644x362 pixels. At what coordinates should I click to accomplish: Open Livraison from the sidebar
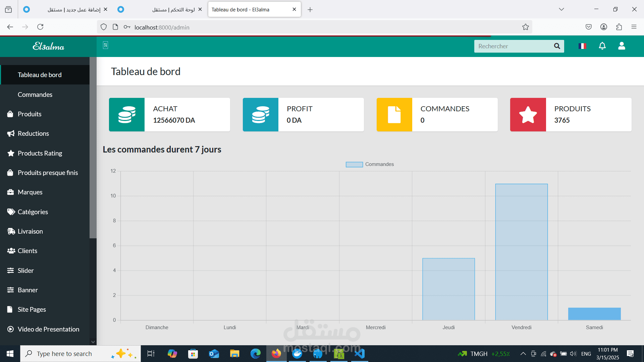[x=30, y=231]
